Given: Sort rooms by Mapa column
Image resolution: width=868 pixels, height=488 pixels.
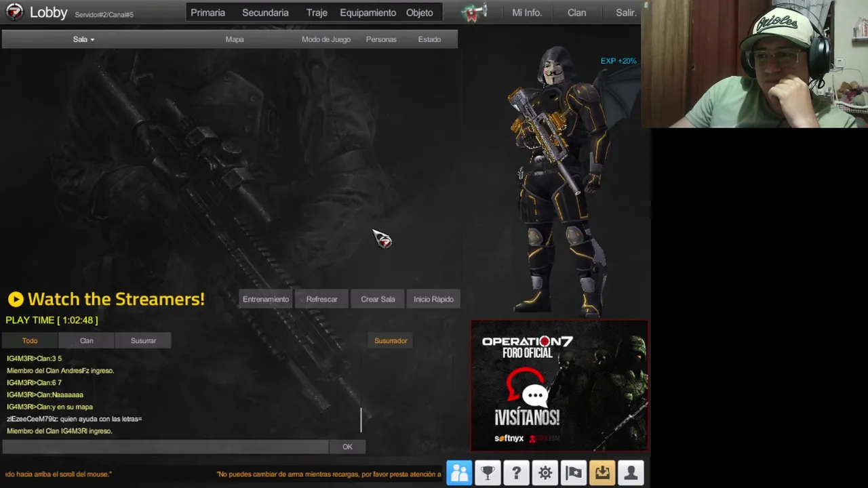Looking at the screenshot, I should click(x=235, y=39).
